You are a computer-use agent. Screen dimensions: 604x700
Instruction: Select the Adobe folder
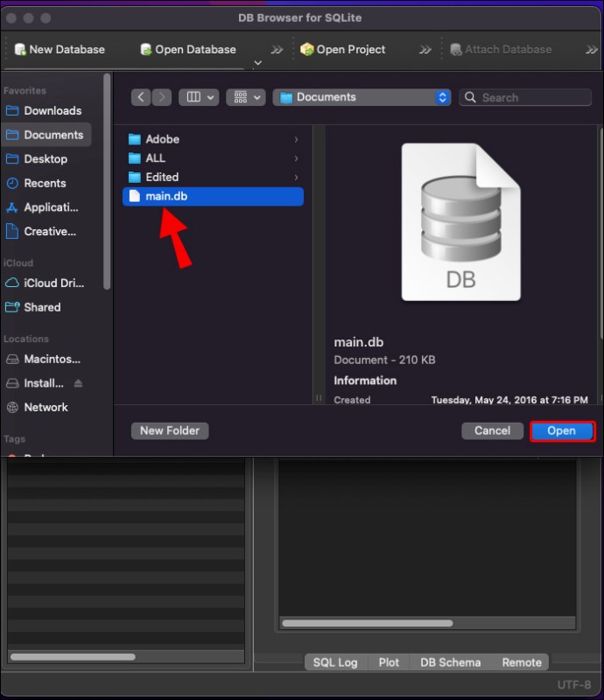pyautogui.click(x=213, y=139)
